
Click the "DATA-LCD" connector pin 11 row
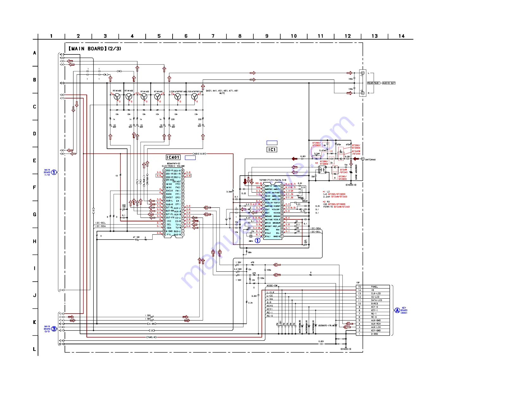click(373, 300)
